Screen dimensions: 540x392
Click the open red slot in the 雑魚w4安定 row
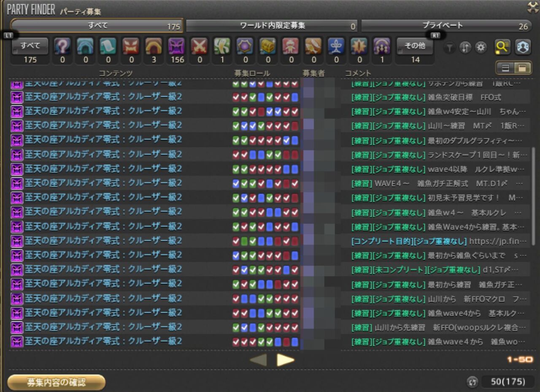point(261,112)
